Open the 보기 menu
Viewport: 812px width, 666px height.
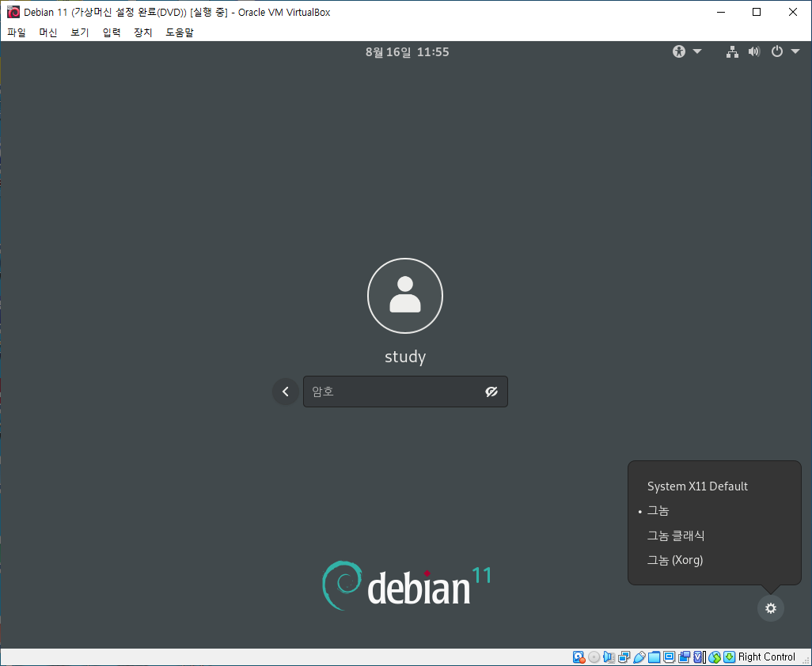80,32
